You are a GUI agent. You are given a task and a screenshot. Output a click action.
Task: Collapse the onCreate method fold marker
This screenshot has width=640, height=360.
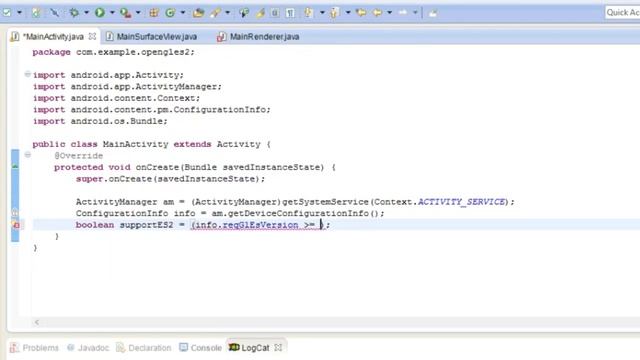point(27,155)
